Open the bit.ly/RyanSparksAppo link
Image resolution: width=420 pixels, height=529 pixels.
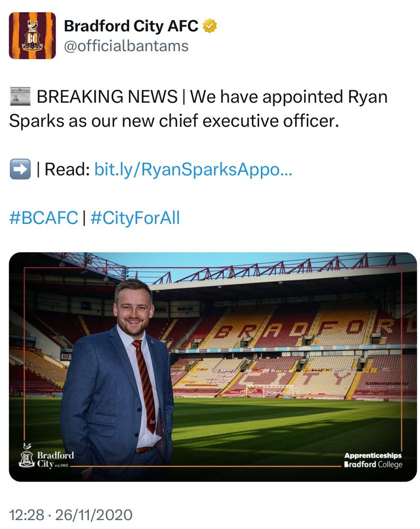tap(193, 170)
